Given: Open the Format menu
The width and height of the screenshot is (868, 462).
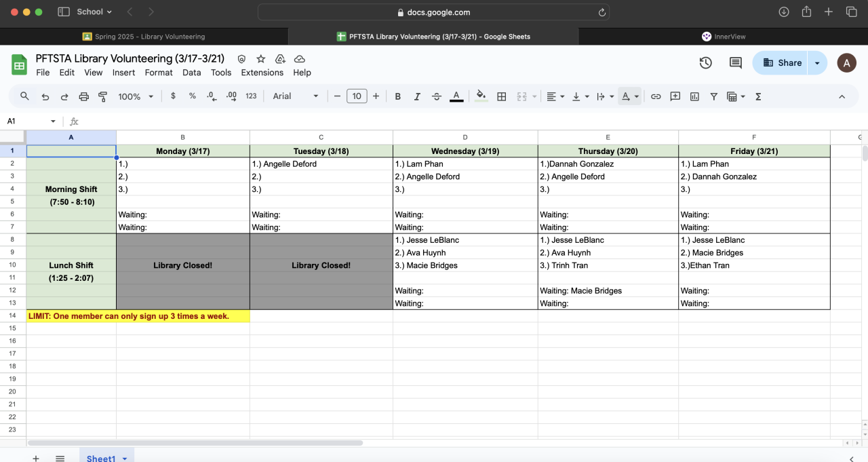Looking at the screenshot, I should coord(159,73).
